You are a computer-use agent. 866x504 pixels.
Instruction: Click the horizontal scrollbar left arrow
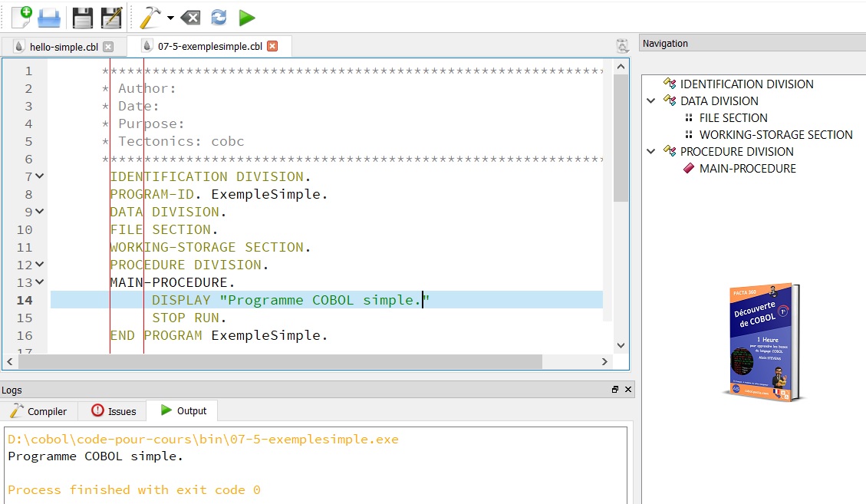tap(10, 361)
